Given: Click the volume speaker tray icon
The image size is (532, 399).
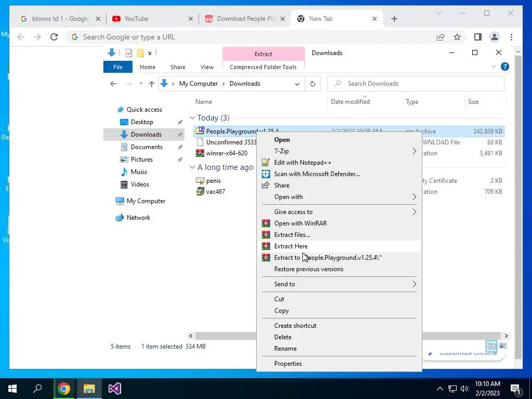Looking at the screenshot, I should click(464, 389).
